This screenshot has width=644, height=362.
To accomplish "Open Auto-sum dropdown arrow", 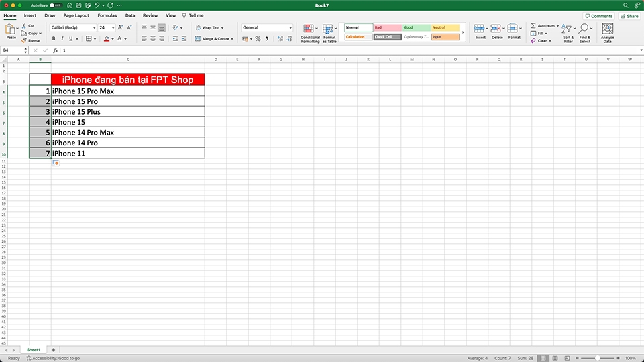I will pos(557,26).
